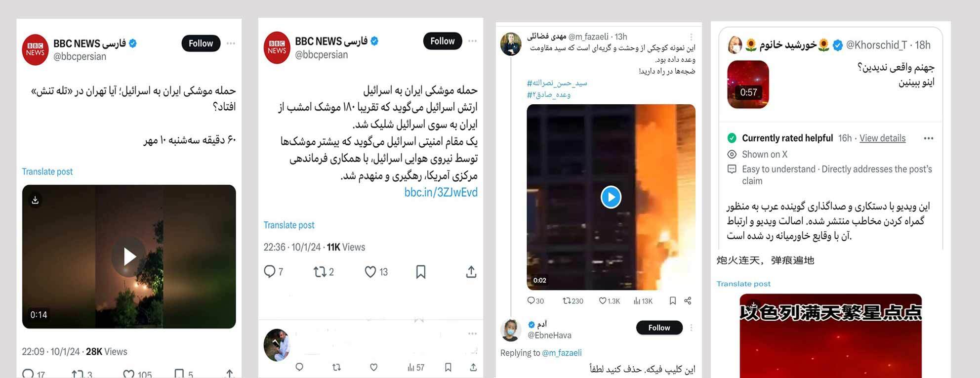Repost the second BBC post with 2 reposts
Viewport: 980px width, 378px height.
pyautogui.click(x=324, y=272)
